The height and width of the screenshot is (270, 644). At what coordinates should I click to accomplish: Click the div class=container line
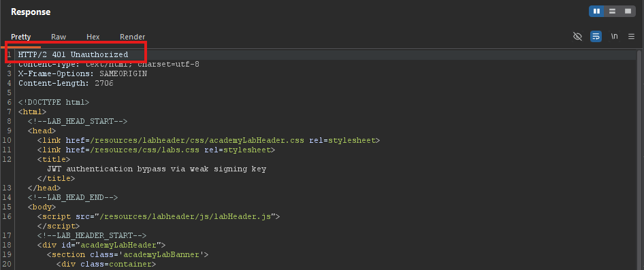click(x=106, y=265)
